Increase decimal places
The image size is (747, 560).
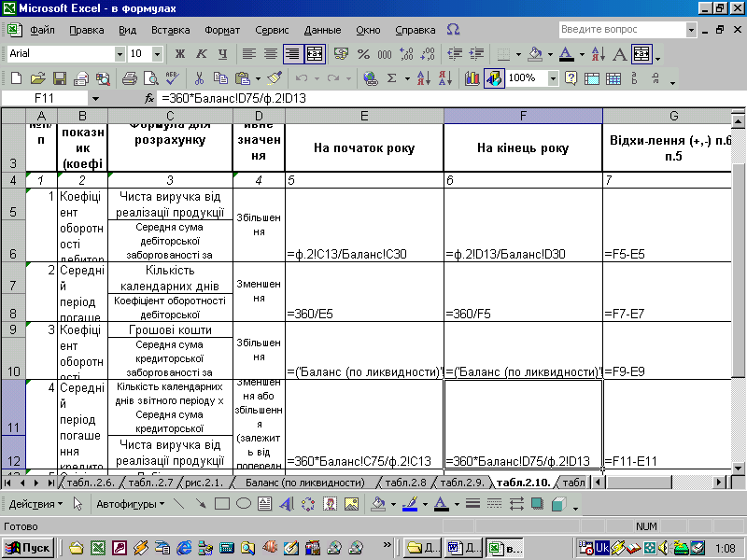click(406, 54)
